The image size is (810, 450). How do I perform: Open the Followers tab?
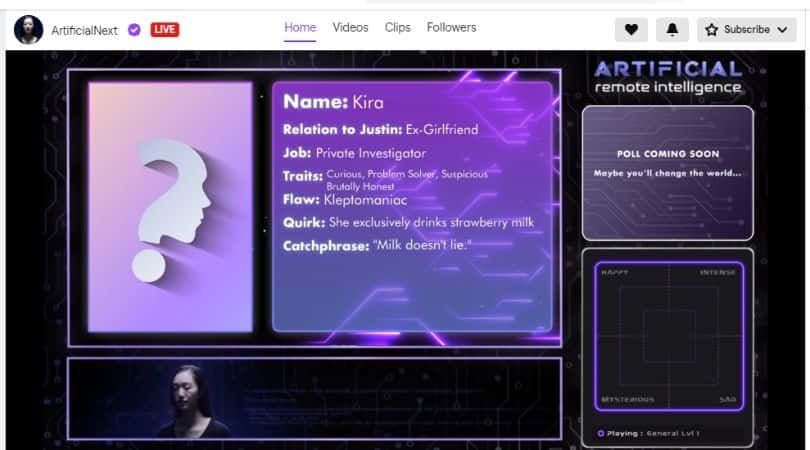tap(451, 28)
